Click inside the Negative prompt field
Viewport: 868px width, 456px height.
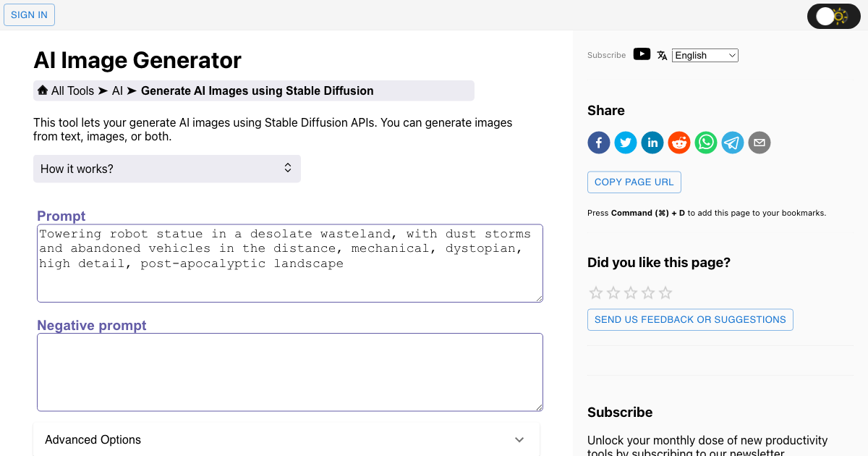(289, 371)
